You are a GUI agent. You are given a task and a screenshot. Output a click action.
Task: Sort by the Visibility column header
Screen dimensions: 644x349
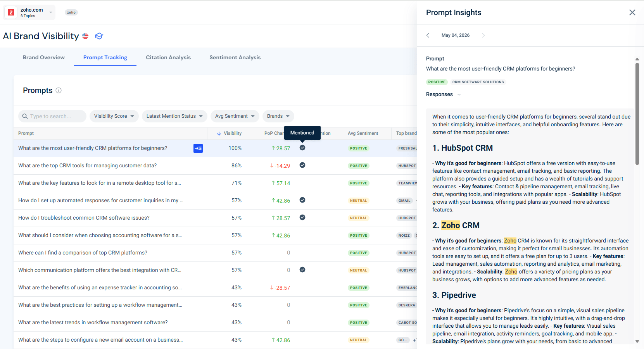click(x=229, y=133)
